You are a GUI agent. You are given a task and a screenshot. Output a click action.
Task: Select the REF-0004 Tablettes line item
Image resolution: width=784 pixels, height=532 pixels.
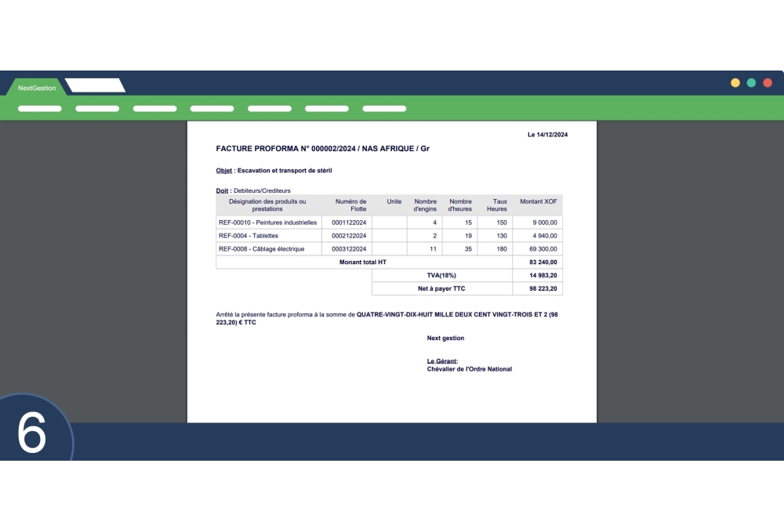tap(249, 236)
